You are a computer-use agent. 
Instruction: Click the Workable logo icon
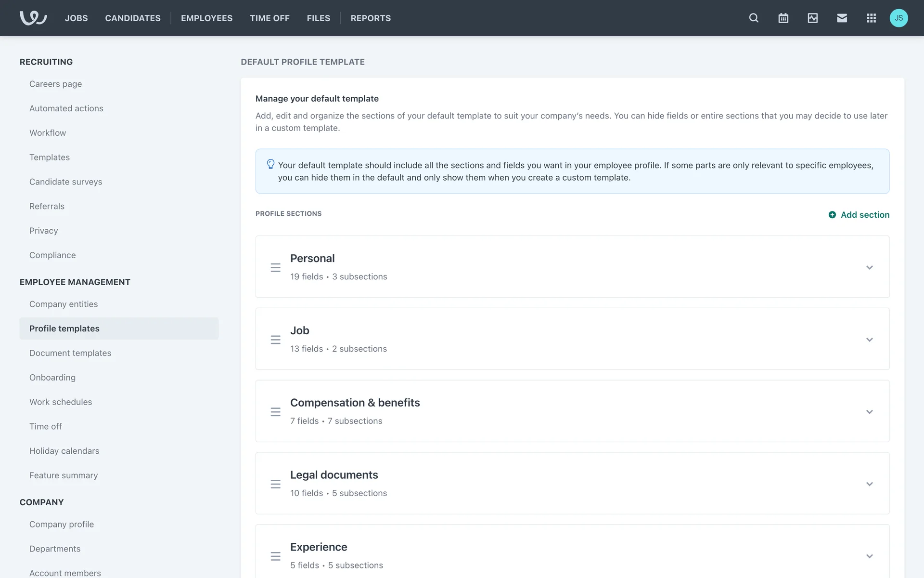click(x=33, y=18)
